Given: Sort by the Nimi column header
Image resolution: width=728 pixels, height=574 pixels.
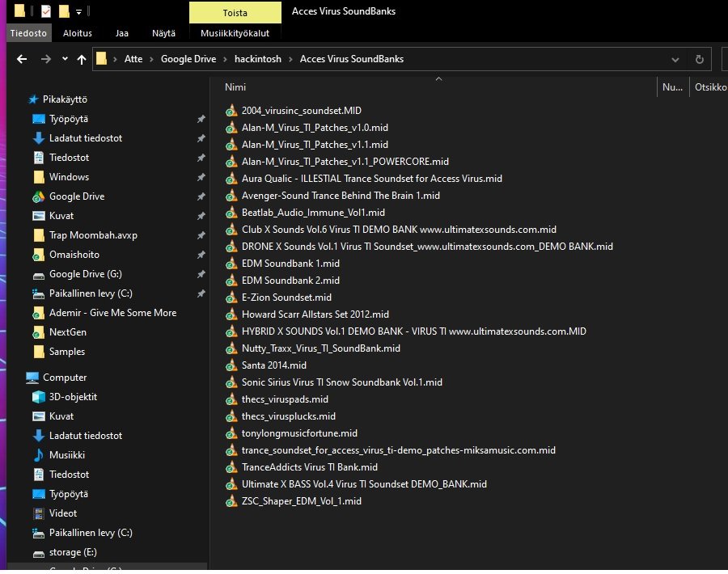Looking at the screenshot, I should click(235, 87).
